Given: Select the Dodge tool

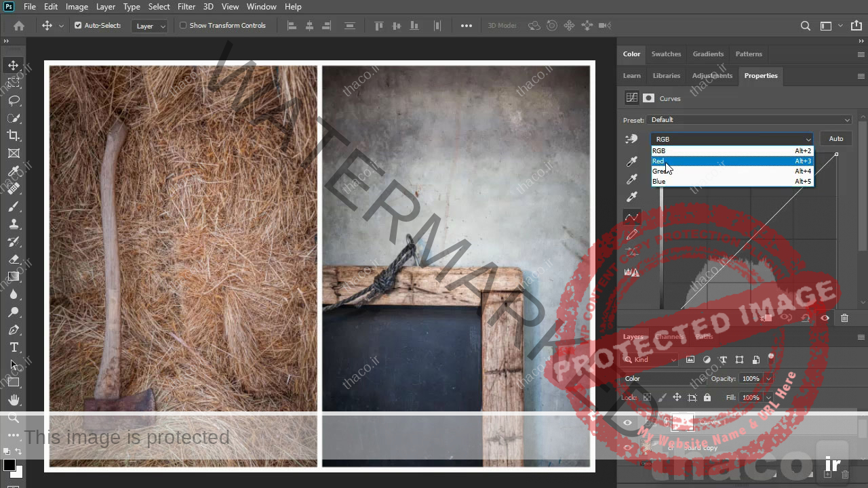Looking at the screenshot, I should (14, 312).
